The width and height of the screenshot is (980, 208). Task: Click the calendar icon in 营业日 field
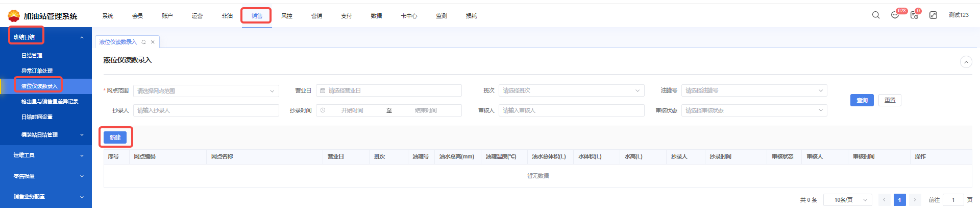[323, 90]
